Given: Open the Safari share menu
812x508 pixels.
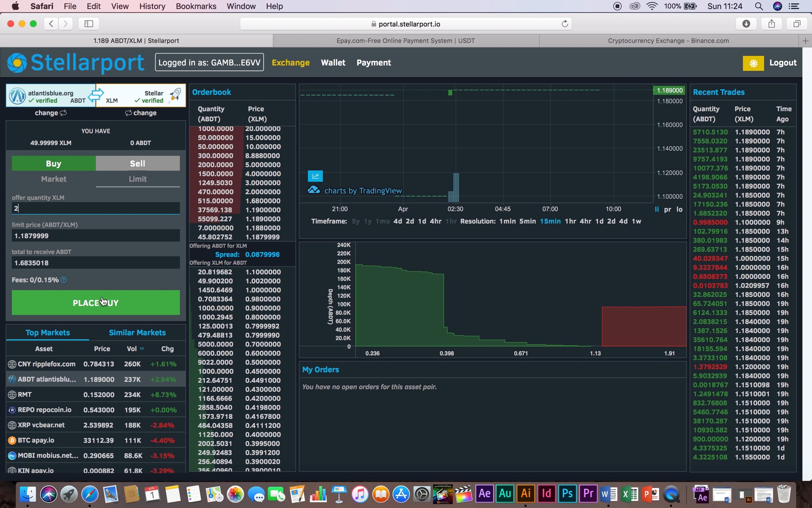Looking at the screenshot, I should pos(771,24).
